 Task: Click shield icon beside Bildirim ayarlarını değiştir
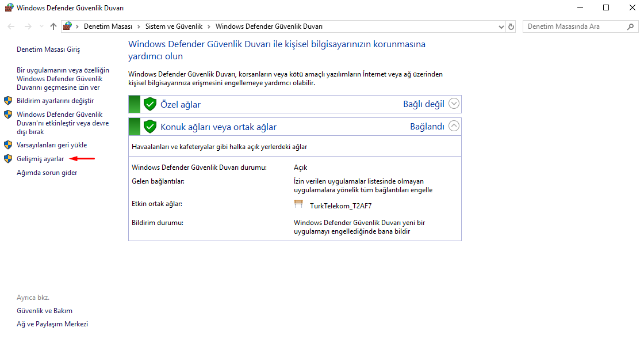[x=8, y=101]
